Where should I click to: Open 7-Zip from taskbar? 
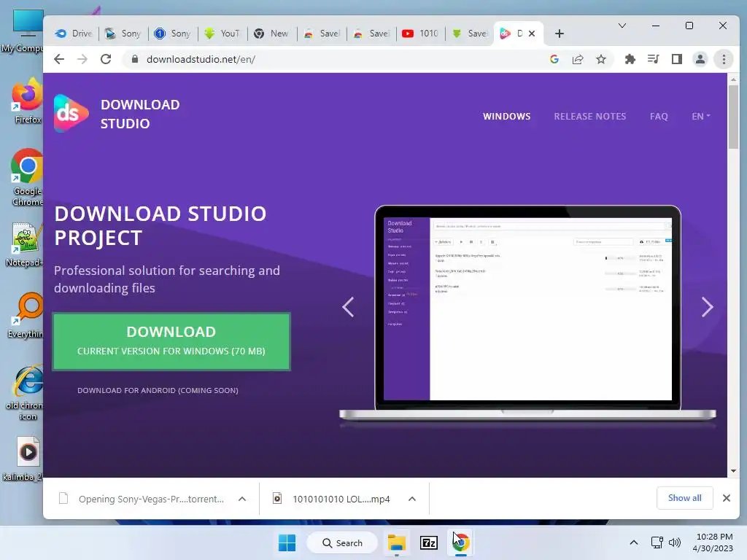429,542
